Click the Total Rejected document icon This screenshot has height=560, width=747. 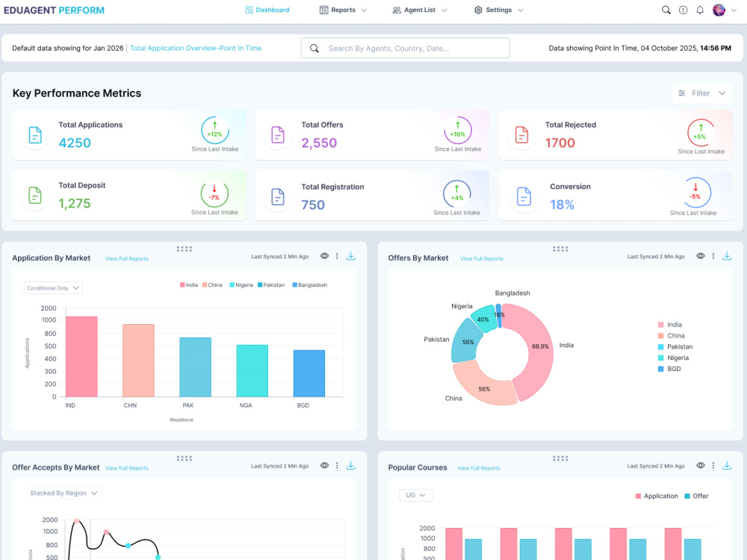tap(521, 135)
